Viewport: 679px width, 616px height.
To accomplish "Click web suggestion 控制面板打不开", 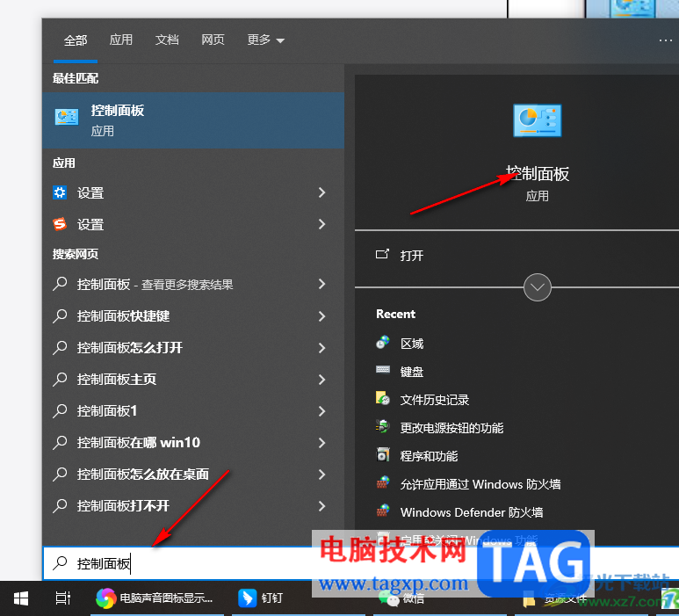I will (x=123, y=505).
